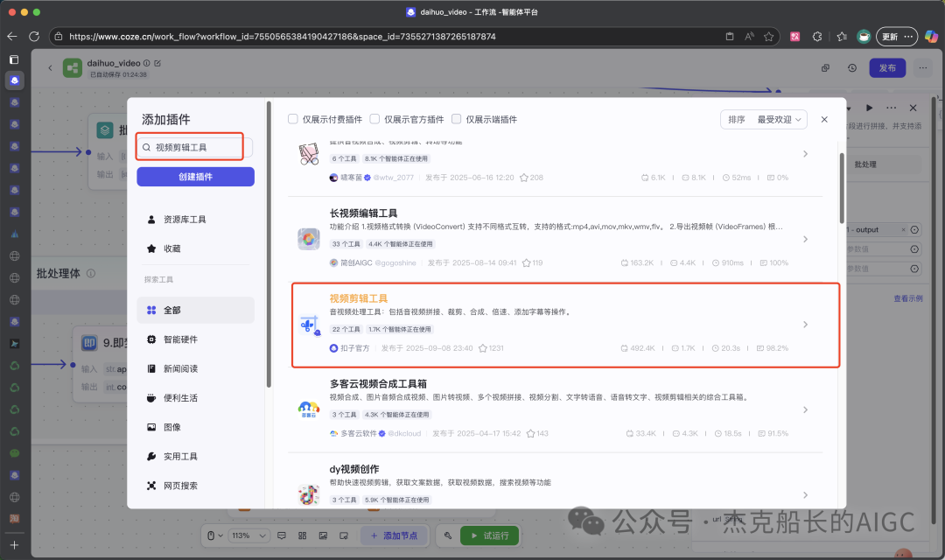Expand the 视频剪辑工具 plugin chevron
Viewport: 945px width, 560px height.
point(805,325)
